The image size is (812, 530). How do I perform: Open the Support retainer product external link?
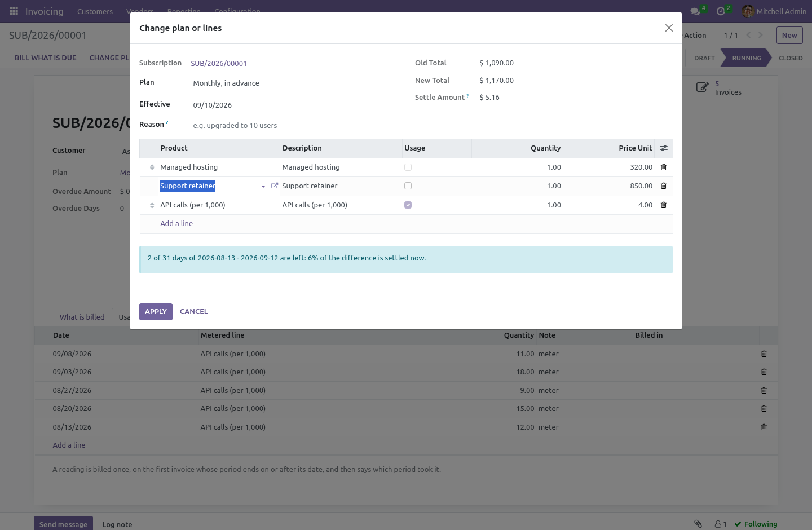[275, 185]
